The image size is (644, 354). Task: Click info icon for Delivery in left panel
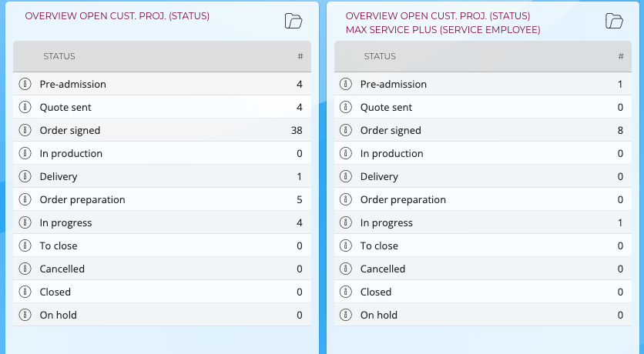click(x=25, y=176)
